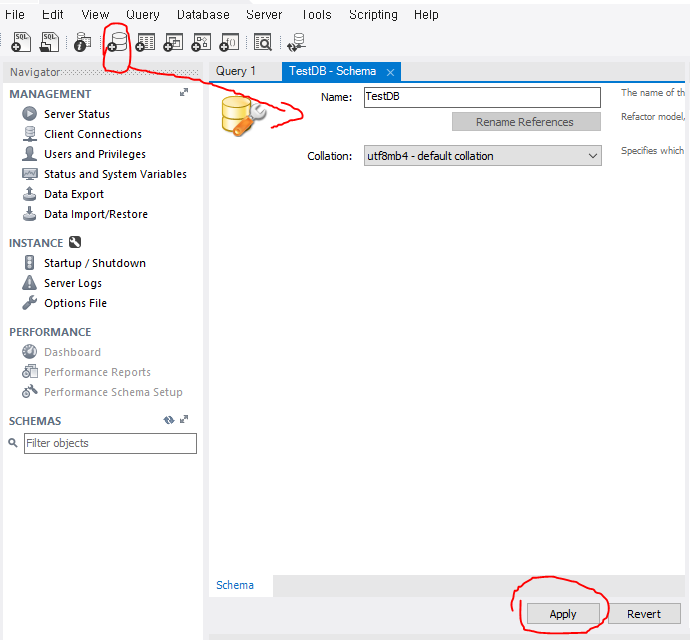This screenshot has height=640, width=690.
Task: Click the Rename References button
Action: tap(526, 121)
